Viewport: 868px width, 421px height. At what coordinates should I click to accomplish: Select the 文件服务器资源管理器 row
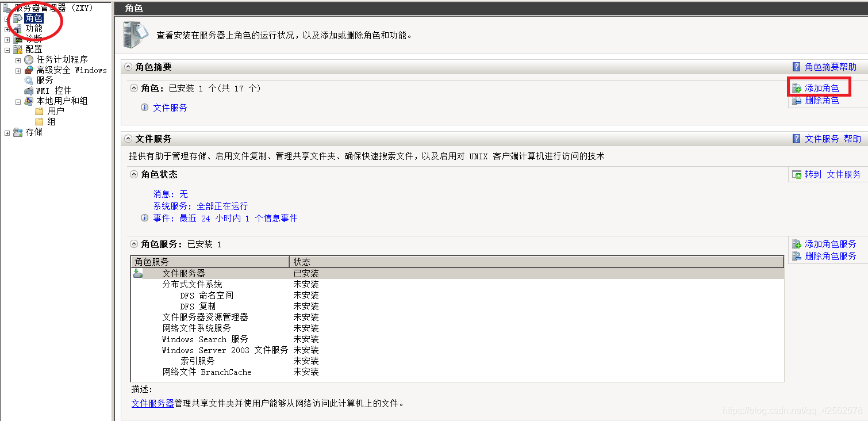(458, 317)
